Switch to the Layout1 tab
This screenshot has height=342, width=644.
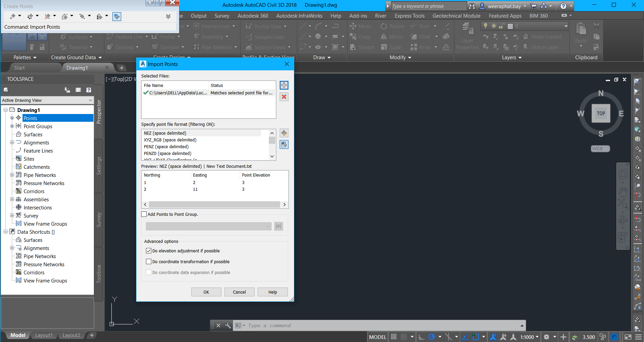tap(44, 335)
